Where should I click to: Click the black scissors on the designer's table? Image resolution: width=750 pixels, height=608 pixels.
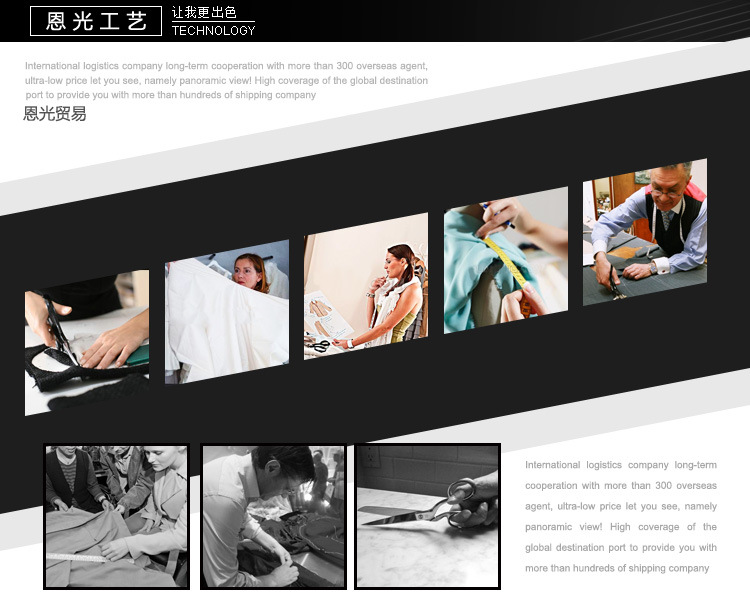pos(319,346)
